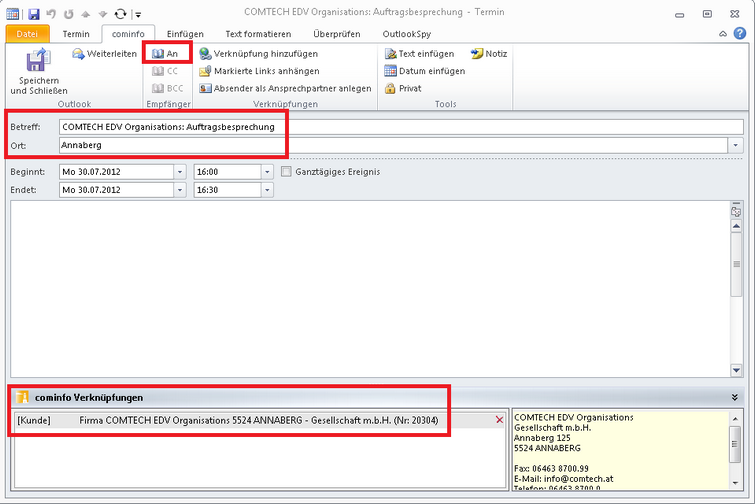Collapse the cominfo Verknüpfungen panel
The image size is (755, 504).
[x=736, y=397]
